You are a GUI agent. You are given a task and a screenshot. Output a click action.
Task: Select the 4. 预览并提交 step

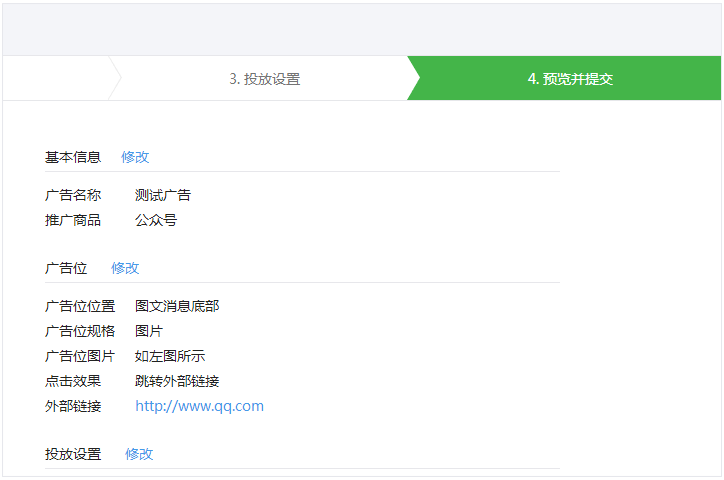[x=570, y=78]
